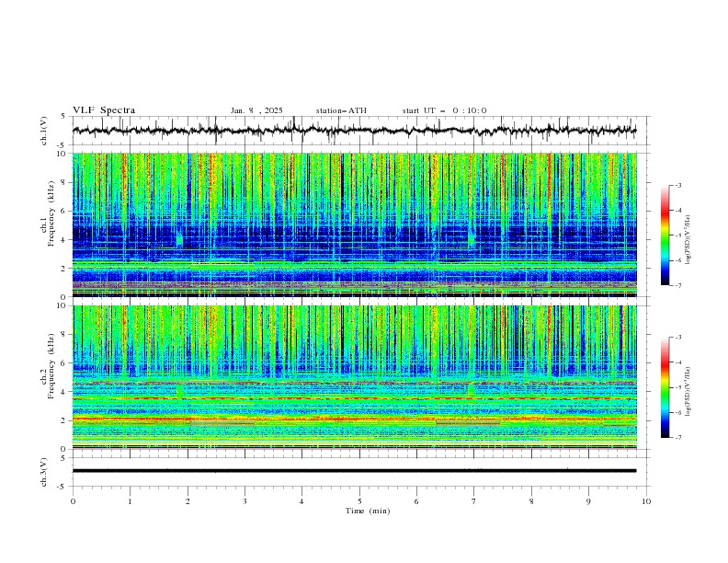Screen dimensions: 728x563
Task: Click the "ch.1(V)" axis label
Action: pos(44,131)
